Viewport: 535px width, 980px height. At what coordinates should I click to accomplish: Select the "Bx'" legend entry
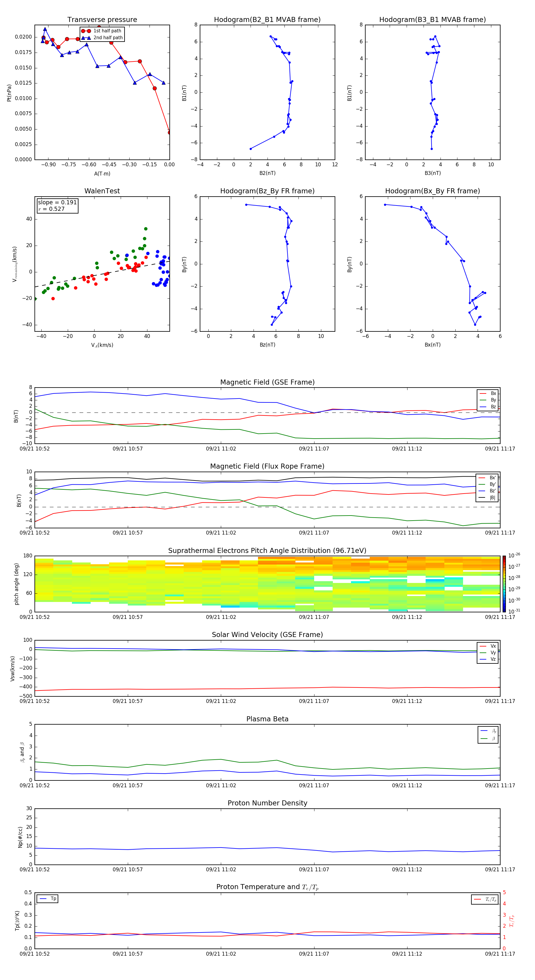[x=487, y=478]
